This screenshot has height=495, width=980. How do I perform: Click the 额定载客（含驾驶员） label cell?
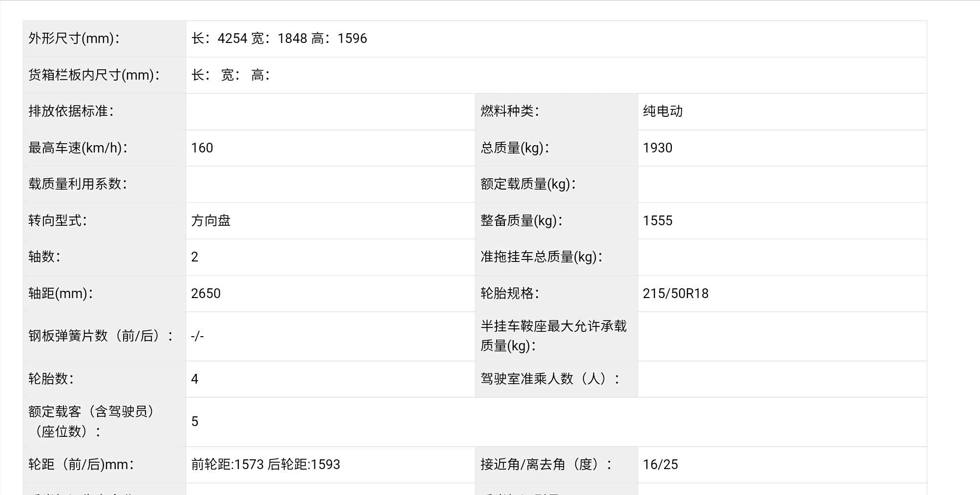(92, 422)
